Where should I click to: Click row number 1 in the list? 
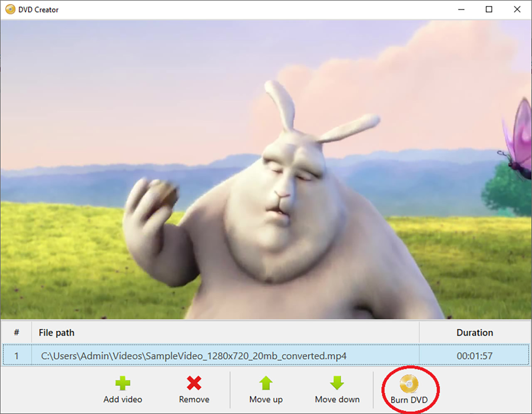(x=16, y=356)
